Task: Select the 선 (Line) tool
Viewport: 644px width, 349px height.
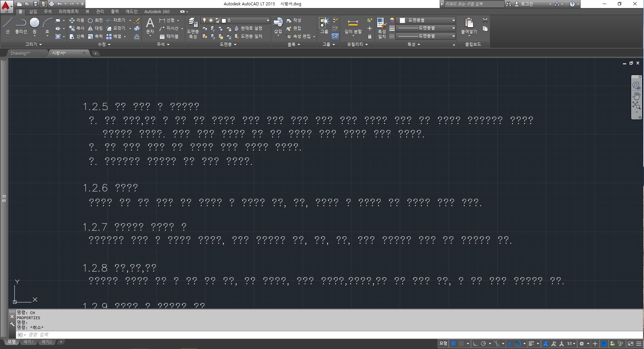Action: 7,26
